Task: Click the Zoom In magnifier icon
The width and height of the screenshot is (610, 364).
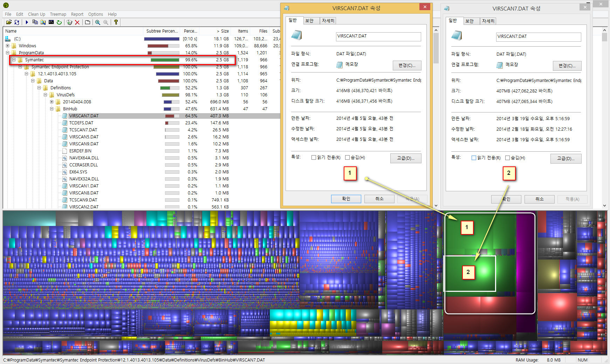Action: pyautogui.click(x=98, y=22)
